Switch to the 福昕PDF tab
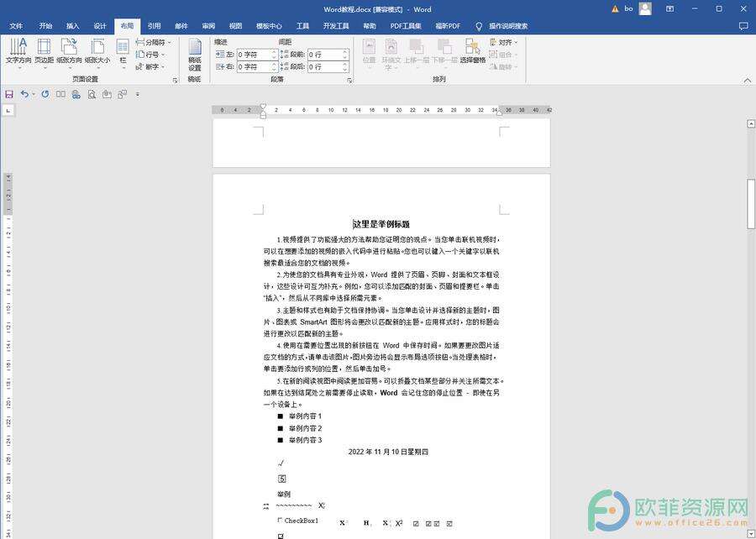The width and height of the screenshot is (756, 539). click(x=448, y=26)
